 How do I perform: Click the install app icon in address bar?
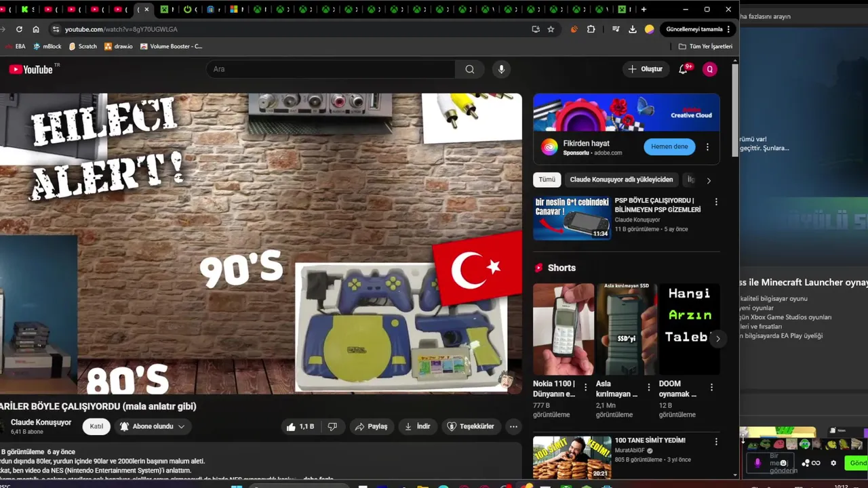535,29
